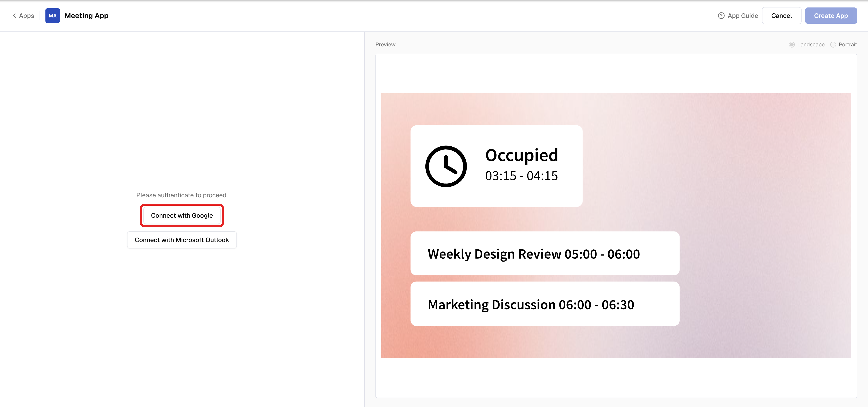Select Landscape preview orientation
868x408 pixels.
[x=807, y=45]
